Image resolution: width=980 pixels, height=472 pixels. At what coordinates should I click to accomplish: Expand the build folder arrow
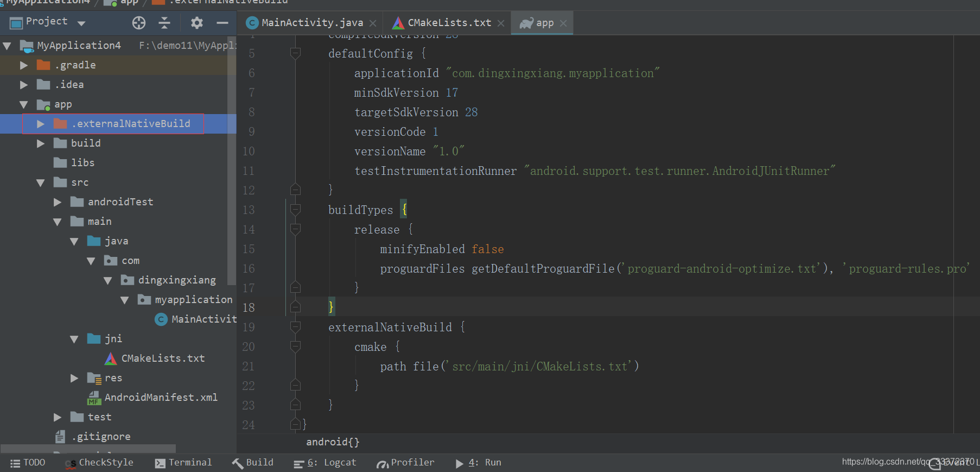[41, 143]
